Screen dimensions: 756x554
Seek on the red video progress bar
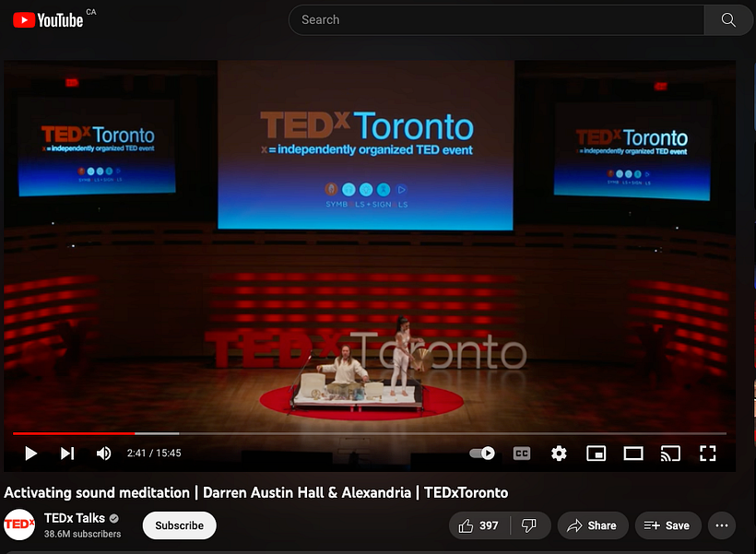coord(370,433)
